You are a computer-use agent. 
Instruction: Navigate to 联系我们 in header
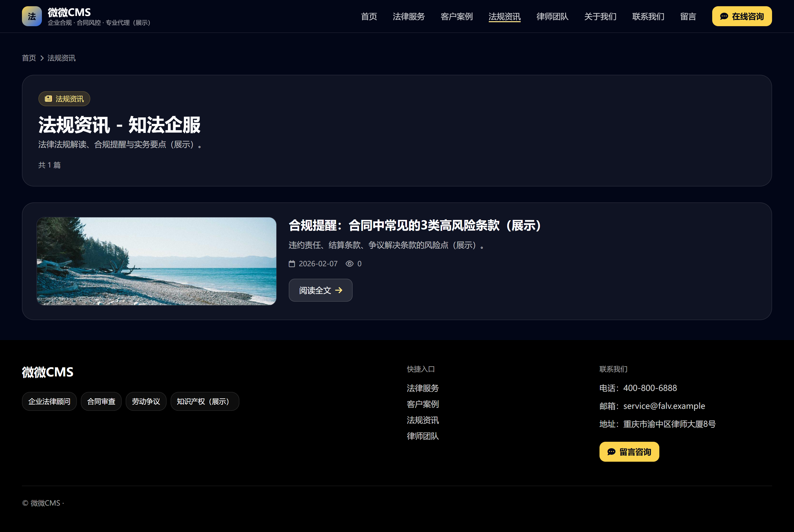[x=648, y=16]
